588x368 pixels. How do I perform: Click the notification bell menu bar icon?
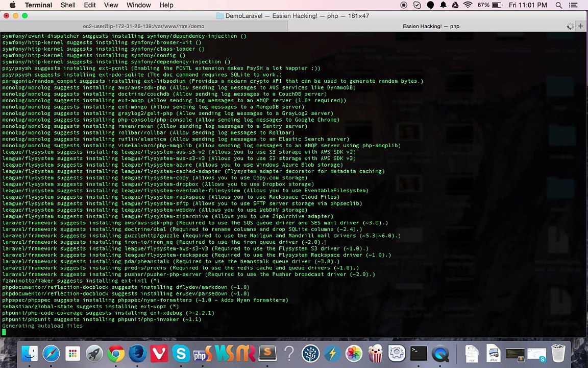pos(443,5)
